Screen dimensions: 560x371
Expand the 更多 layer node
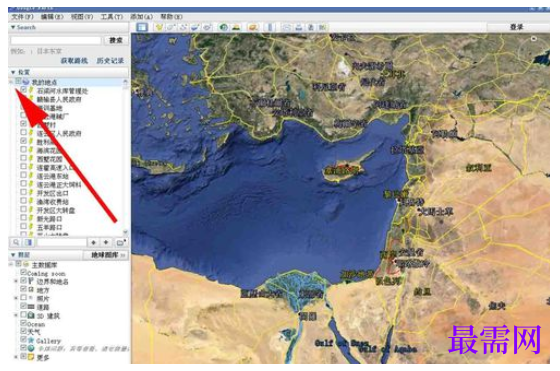[16, 357]
